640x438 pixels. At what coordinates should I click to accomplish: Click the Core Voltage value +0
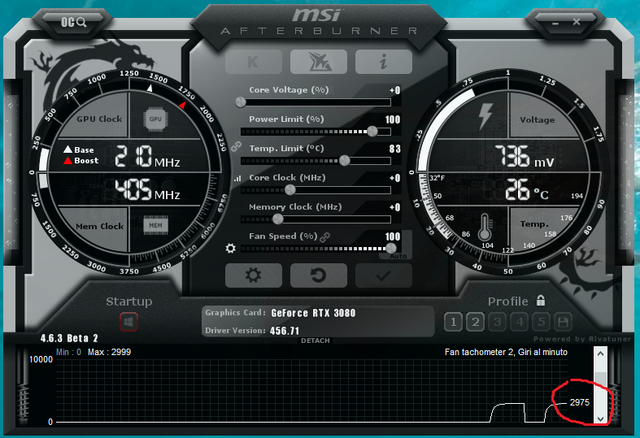tap(395, 90)
